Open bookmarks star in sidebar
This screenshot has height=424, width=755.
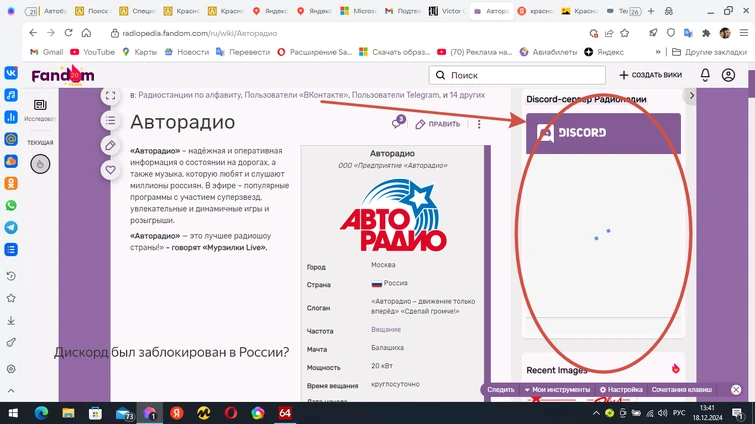11,298
